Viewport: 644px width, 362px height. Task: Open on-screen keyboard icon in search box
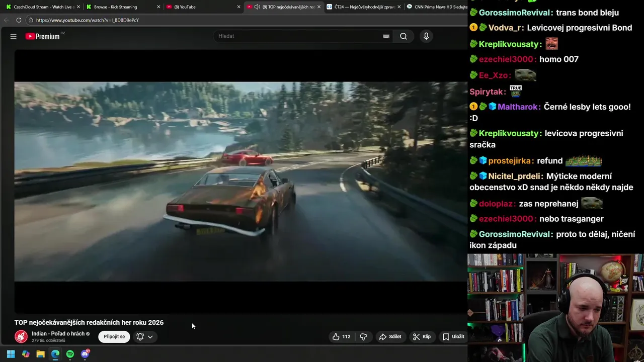pos(386,36)
